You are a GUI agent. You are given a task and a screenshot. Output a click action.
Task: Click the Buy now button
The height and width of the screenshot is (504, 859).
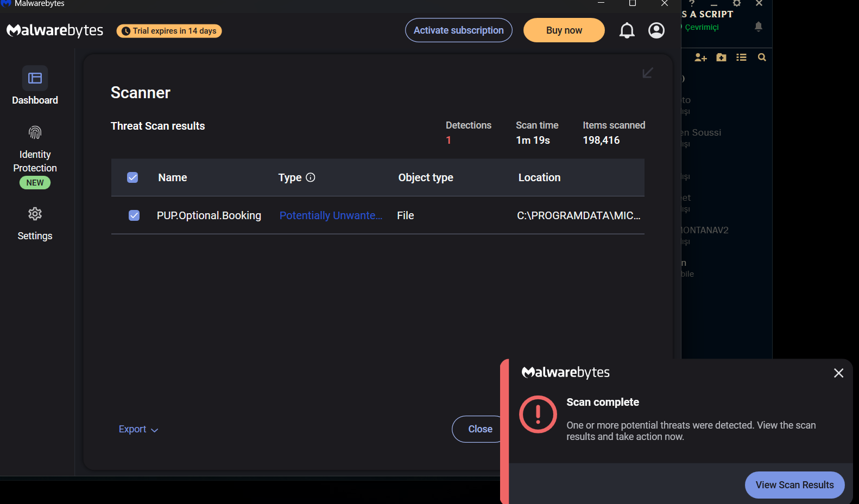564,30
